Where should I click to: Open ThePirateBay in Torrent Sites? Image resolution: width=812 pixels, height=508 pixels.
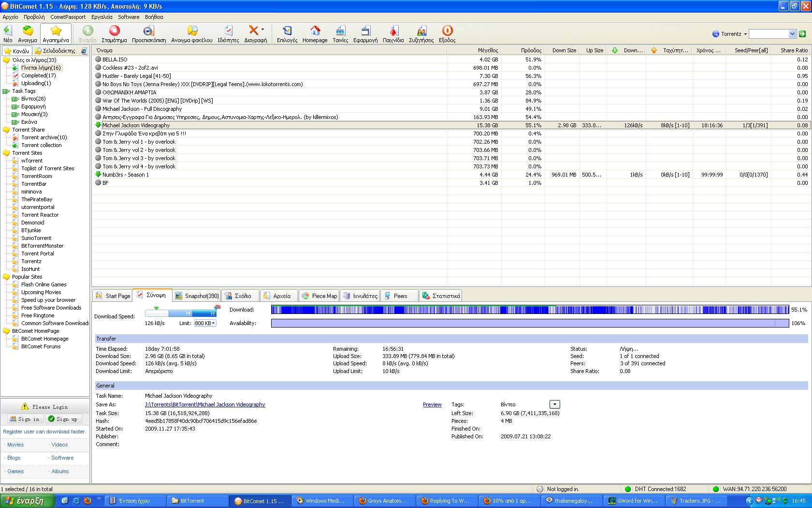click(x=37, y=199)
